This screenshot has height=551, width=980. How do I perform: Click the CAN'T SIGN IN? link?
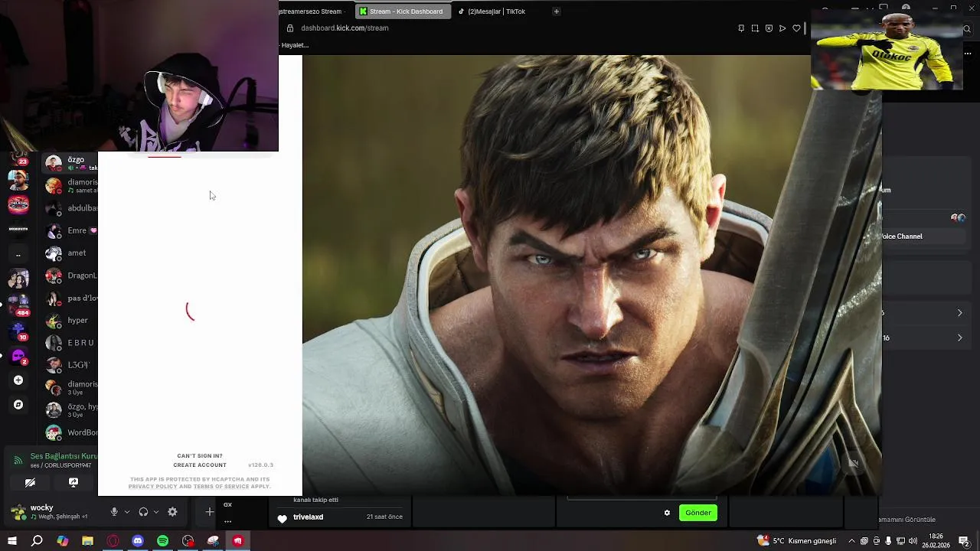tap(200, 456)
